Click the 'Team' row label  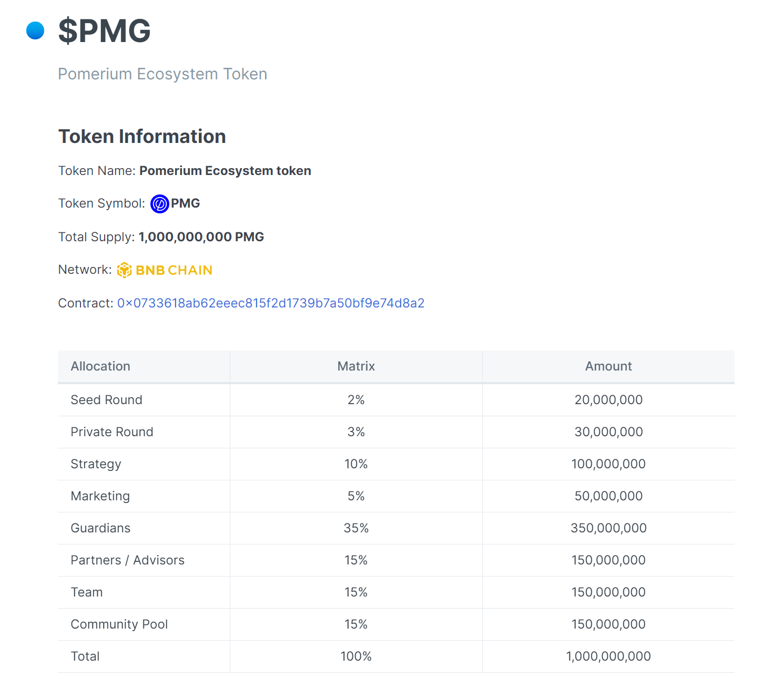(87, 592)
